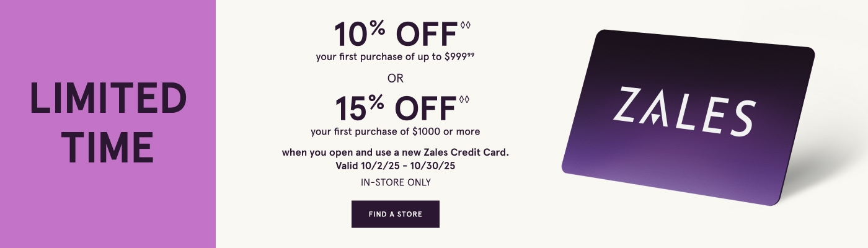Click the IN-STORE ONLY notice
The width and height of the screenshot is (868, 248).
pyautogui.click(x=395, y=182)
